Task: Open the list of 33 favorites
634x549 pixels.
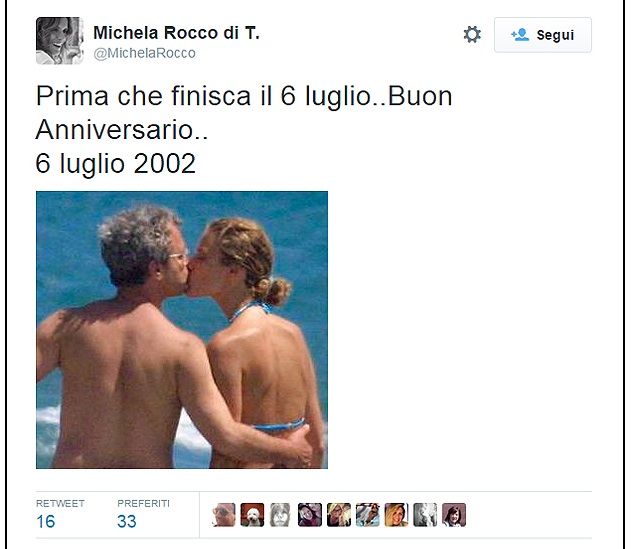Action: click(127, 522)
